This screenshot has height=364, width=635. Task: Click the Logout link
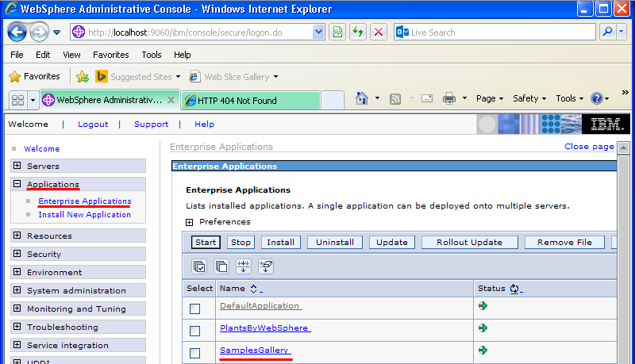93,125
